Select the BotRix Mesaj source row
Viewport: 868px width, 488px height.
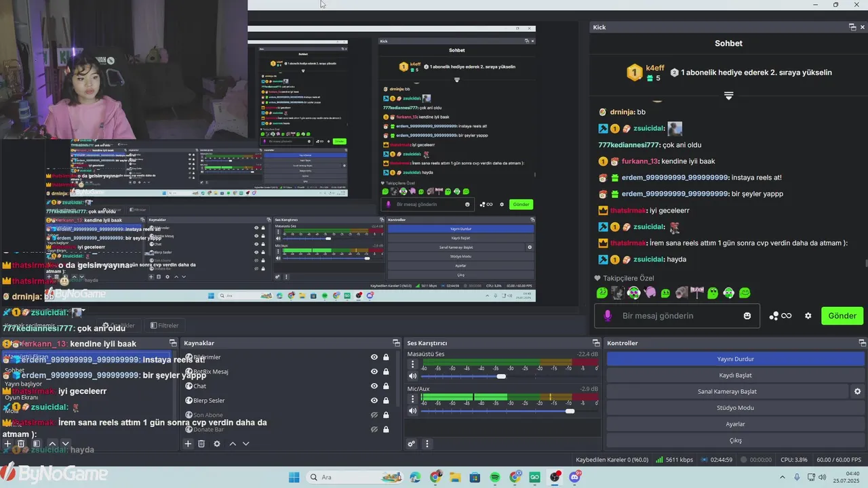point(290,371)
